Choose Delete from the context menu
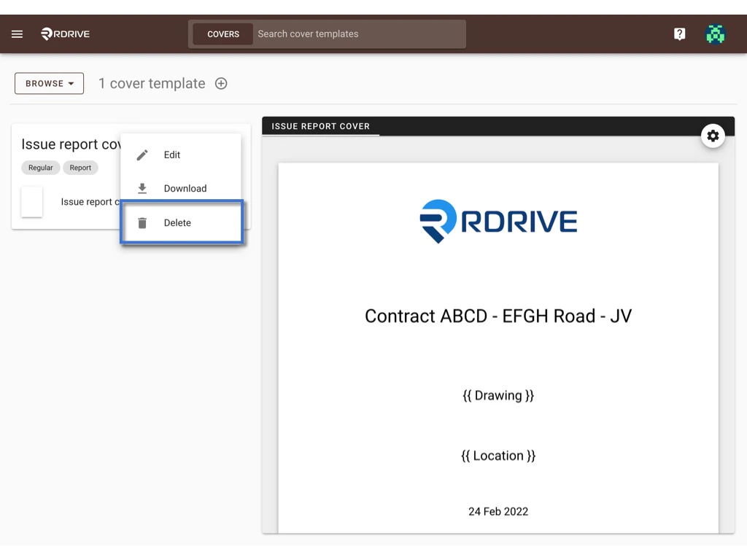The image size is (747, 560). [182, 222]
